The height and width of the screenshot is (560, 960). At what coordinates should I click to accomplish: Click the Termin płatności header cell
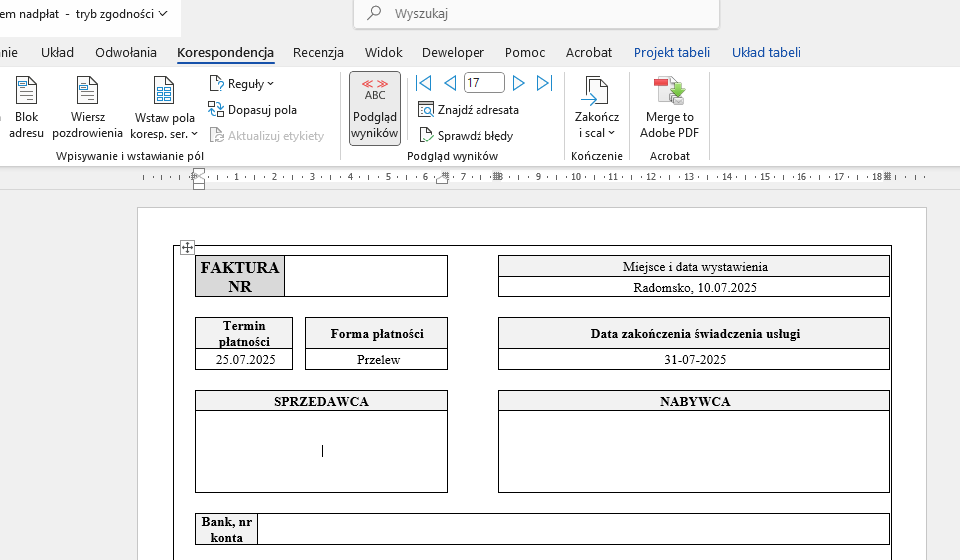(x=244, y=333)
